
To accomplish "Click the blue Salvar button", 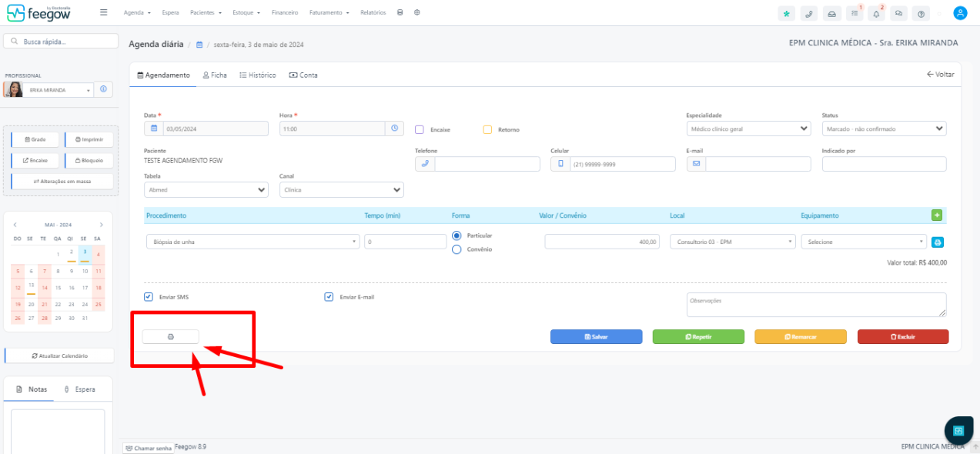I will pyautogui.click(x=596, y=336).
